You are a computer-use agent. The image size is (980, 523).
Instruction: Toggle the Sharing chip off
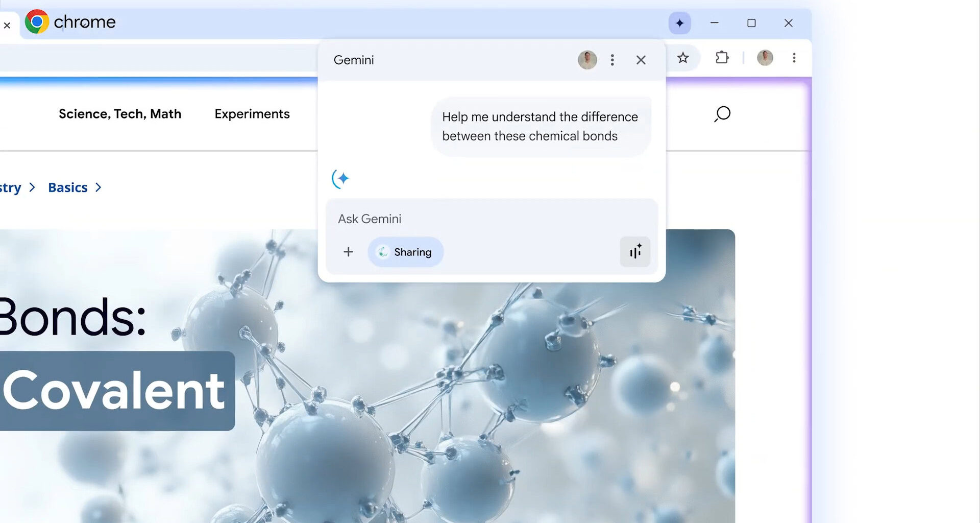tap(405, 252)
